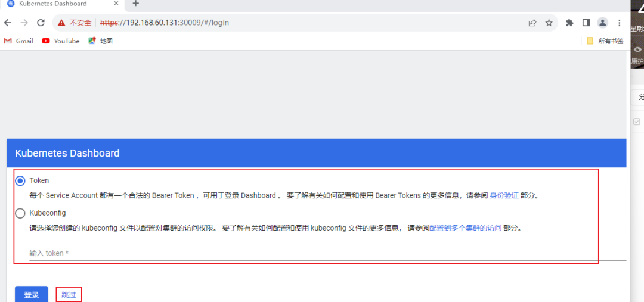The image size is (644, 302).
Task: Open the extensions puzzle icon
Action: (569, 23)
